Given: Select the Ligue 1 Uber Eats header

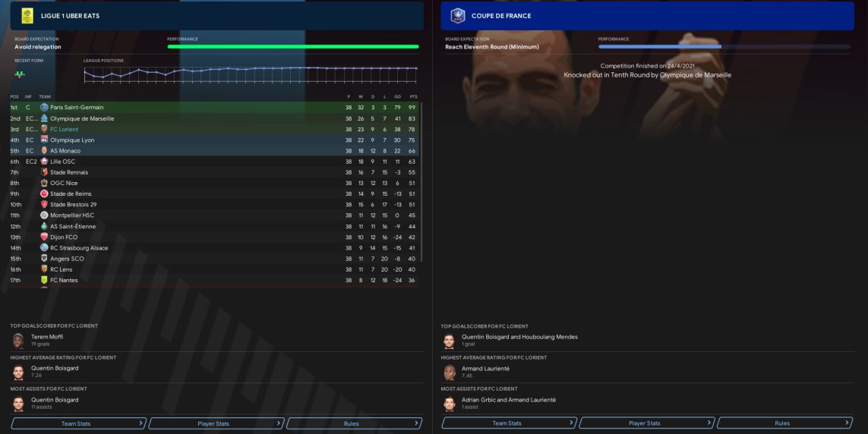Looking at the screenshot, I should click(x=217, y=16).
